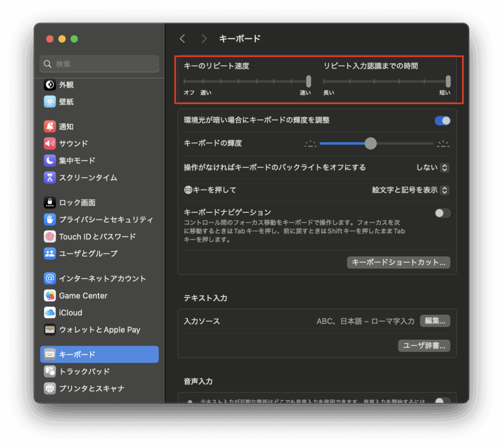Click the 編集... input sources button

coord(435,321)
